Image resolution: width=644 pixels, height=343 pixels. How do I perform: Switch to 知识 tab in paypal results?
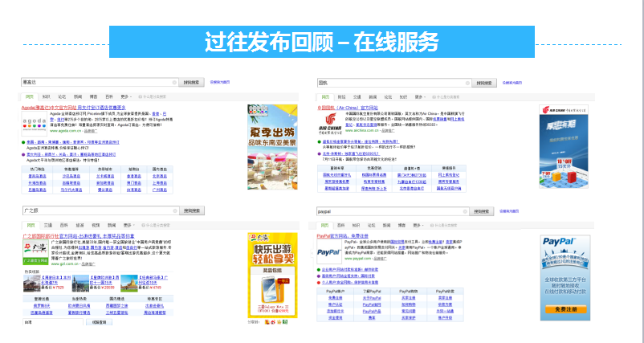pos(356,226)
